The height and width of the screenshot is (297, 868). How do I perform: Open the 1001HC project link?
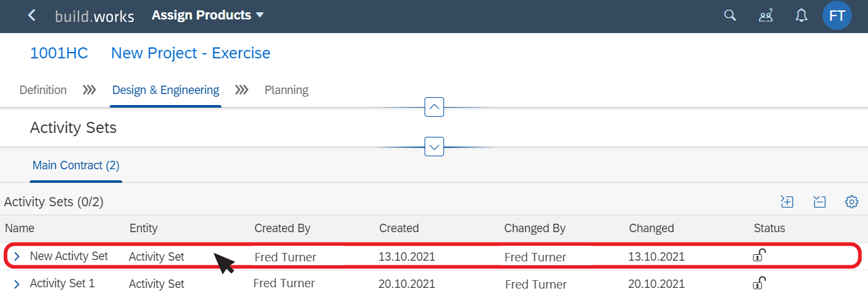coord(59,53)
